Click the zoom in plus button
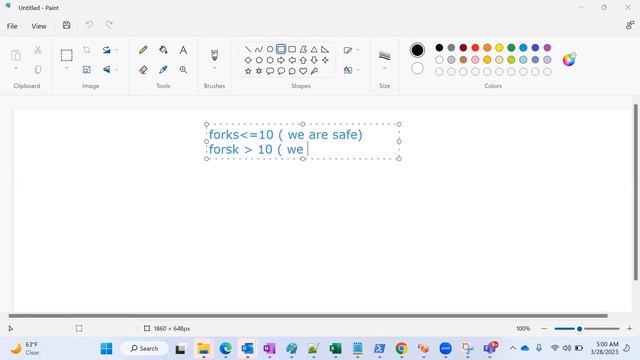The width and height of the screenshot is (640, 360). (629, 329)
